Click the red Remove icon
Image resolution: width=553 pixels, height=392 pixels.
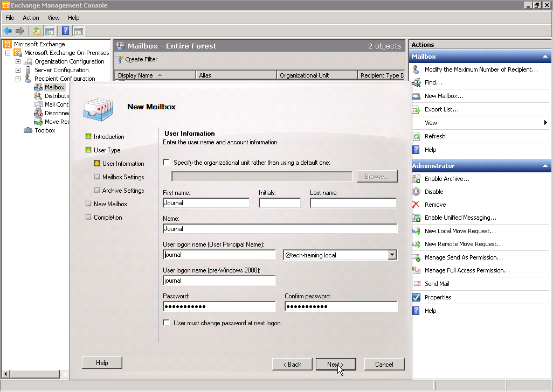(416, 205)
